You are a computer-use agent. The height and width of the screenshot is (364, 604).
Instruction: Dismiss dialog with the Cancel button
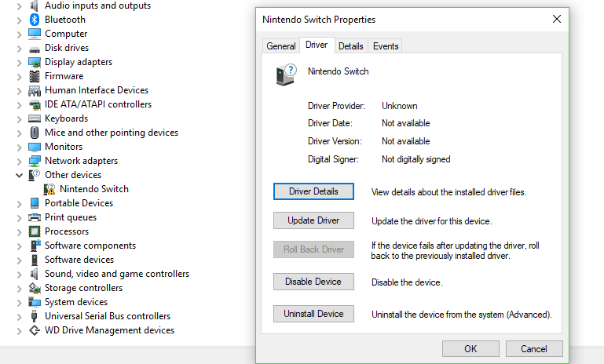pyautogui.click(x=534, y=348)
